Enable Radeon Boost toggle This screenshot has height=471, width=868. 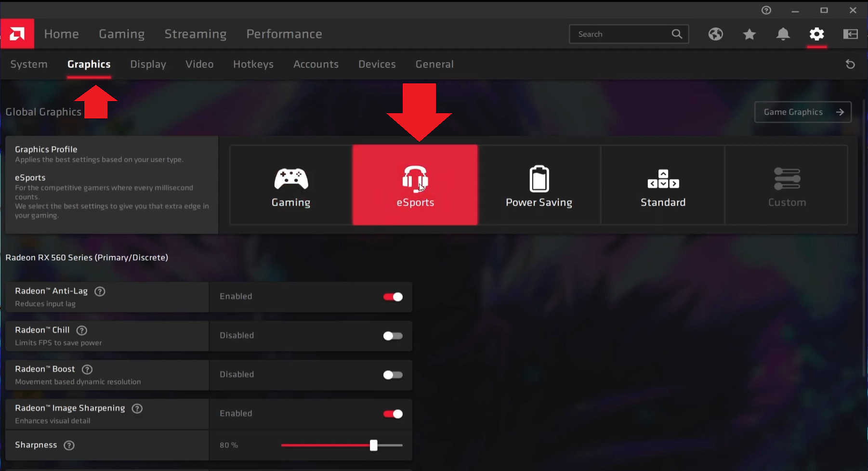click(393, 375)
